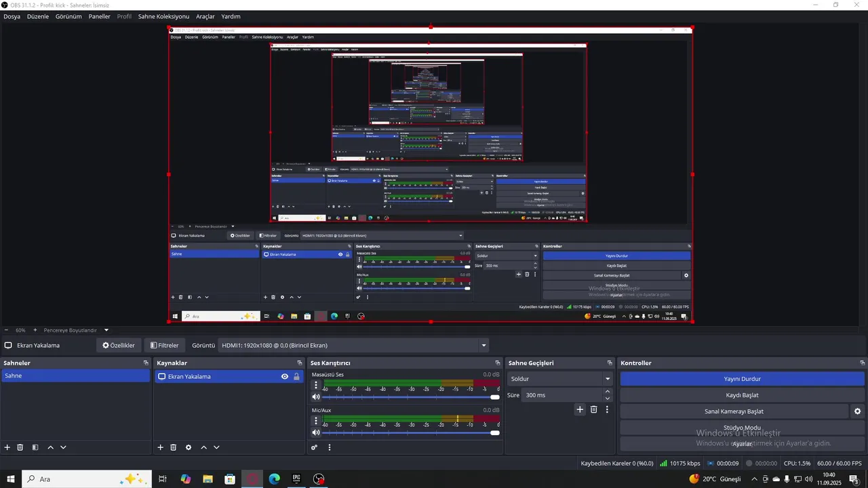The image size is (868, 488).
Task: Expand the Pencereye Boyutlandır scaling dropdown
Action: (106, 330)
